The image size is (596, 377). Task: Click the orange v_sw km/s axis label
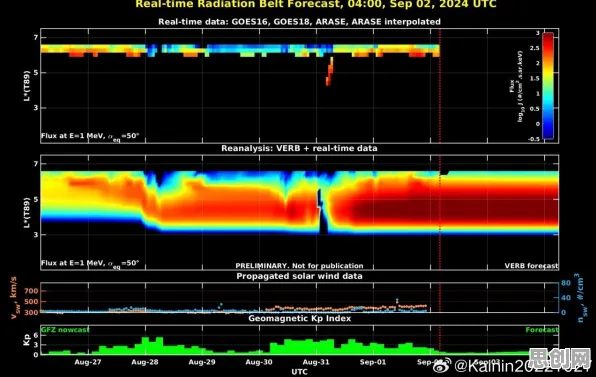(13, 298)
